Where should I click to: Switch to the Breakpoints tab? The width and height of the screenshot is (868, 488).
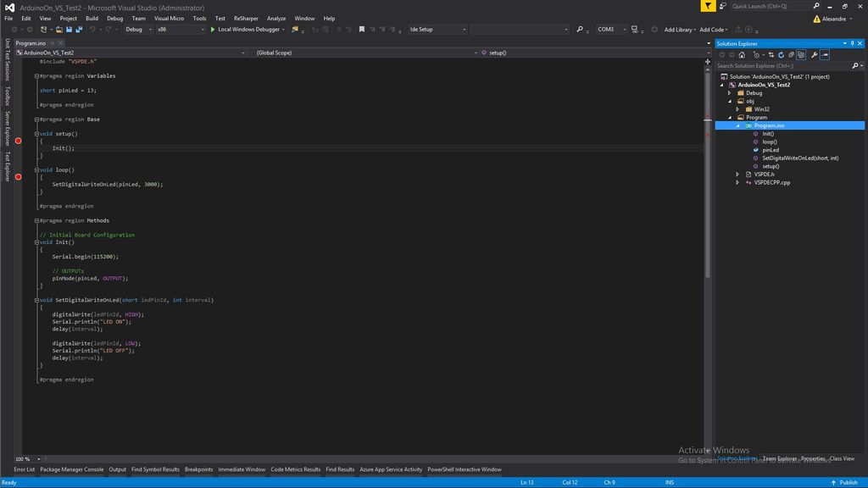pos(198,469)
